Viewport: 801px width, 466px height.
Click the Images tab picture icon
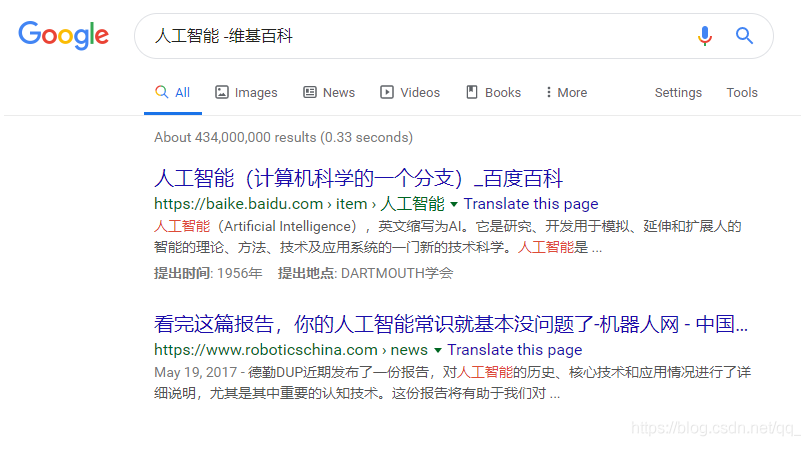tap(222, 92)
